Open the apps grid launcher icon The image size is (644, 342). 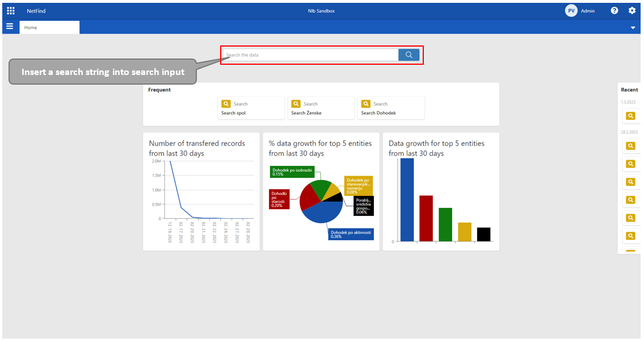click(x=11, y=11)
